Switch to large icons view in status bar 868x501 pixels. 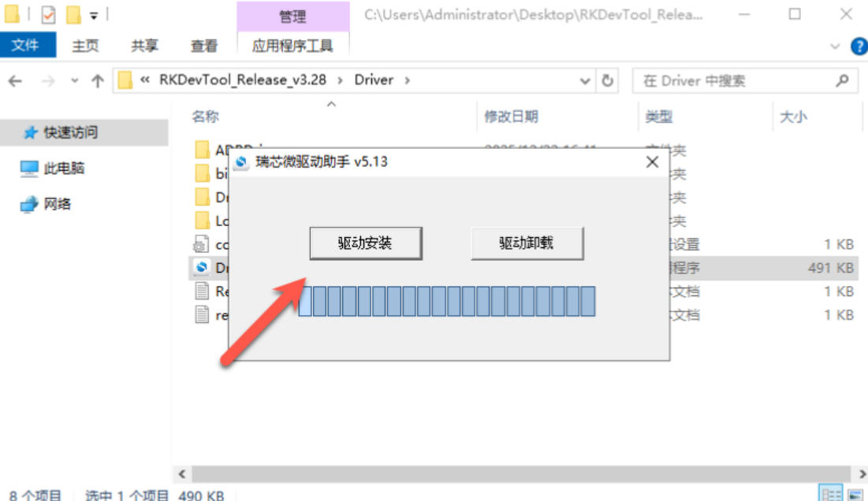coord(855,495)
